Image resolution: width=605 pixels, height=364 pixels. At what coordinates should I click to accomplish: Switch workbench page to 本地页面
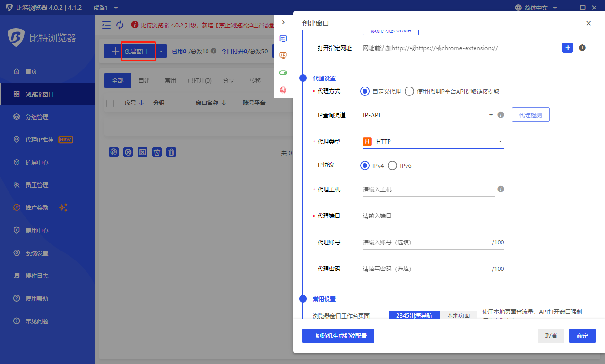click(458, 315)
